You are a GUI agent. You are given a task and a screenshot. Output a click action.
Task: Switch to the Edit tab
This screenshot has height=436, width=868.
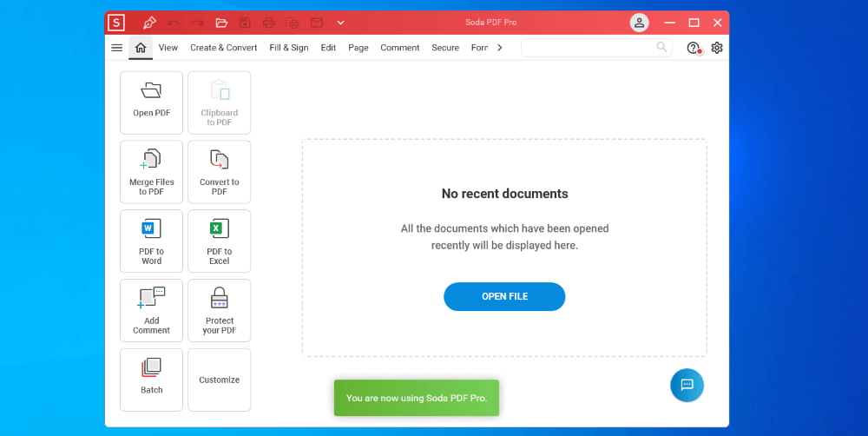point(328,48)
